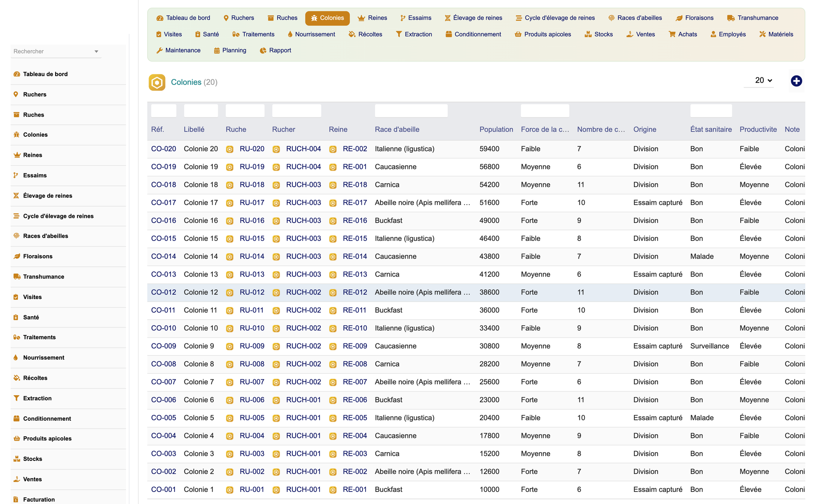Expand the Rechercher search dropdown arrow

coord(96,51)
